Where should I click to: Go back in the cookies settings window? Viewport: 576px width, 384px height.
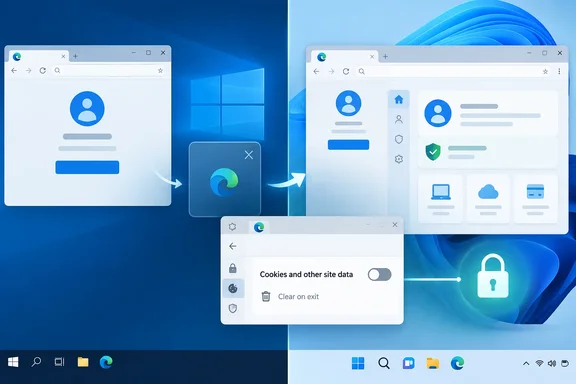point(233,246)
